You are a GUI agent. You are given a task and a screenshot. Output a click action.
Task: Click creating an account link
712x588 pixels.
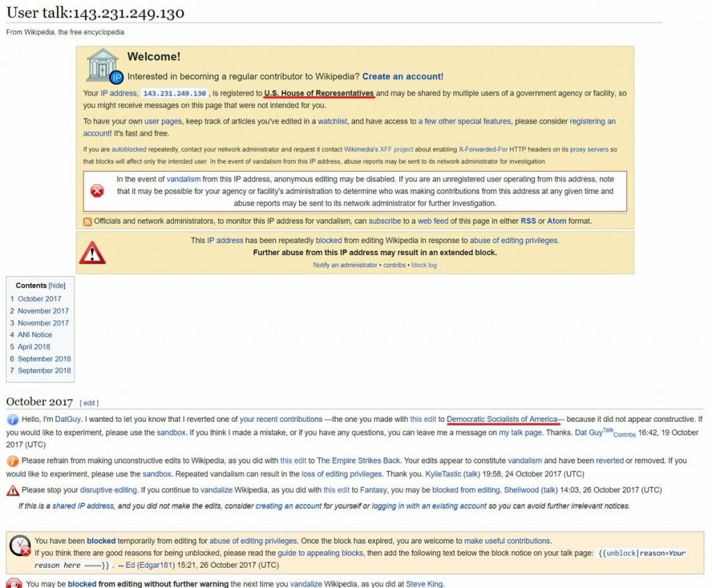pyautogui.click(x=289, y=506)
